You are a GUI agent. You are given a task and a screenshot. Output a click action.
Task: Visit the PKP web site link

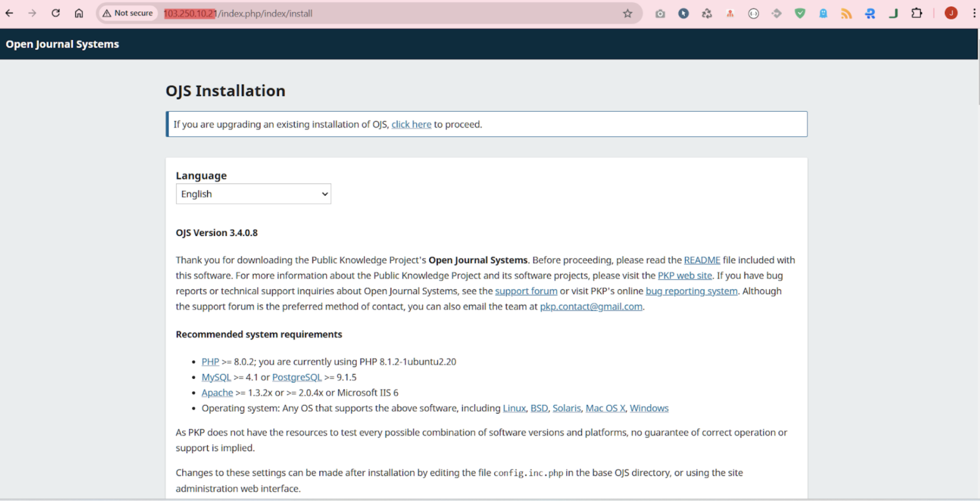(685, 276)
